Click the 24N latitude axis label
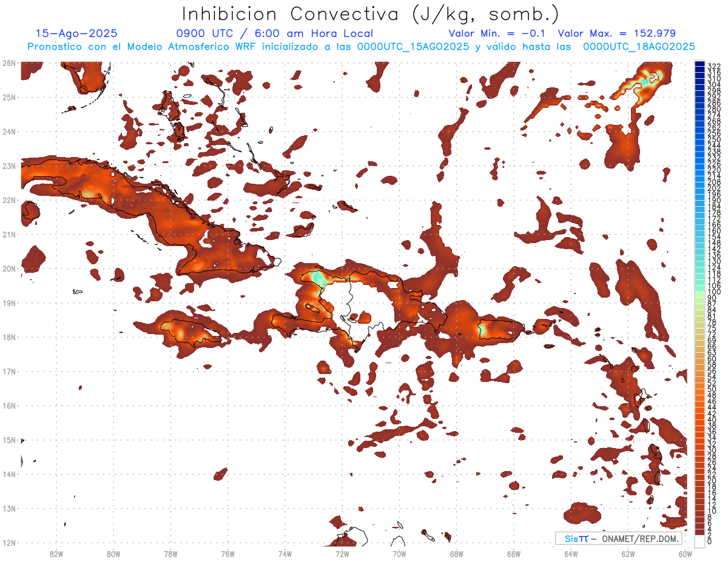Image resolution: width=728 pixels, height=562 pixels. tap(8, 131)
